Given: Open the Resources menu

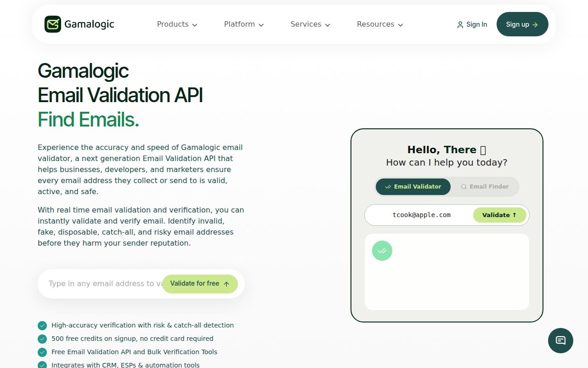Looking at the screenshot, I should [380, 24].
